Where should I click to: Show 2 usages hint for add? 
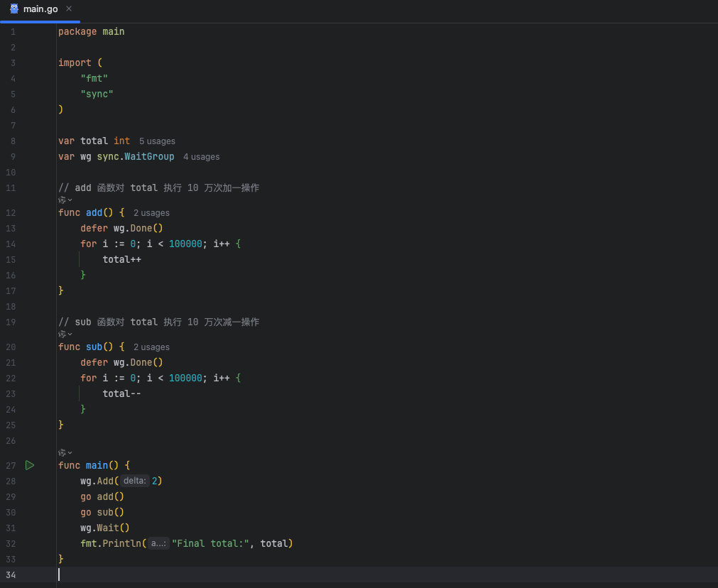(x=151, y=213)
